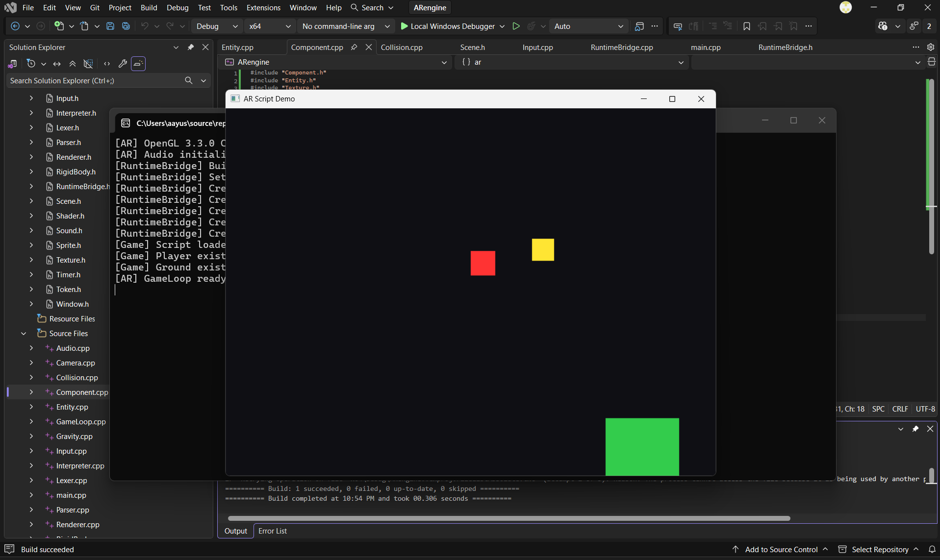Open the Extensions menu
This screenshot has width=940, height=560.
tap(263, 7)
